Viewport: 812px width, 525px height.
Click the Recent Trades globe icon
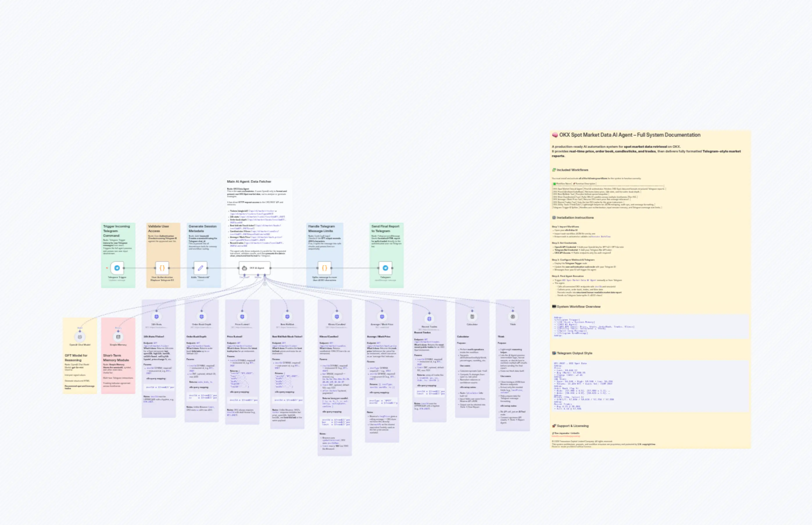430,320
